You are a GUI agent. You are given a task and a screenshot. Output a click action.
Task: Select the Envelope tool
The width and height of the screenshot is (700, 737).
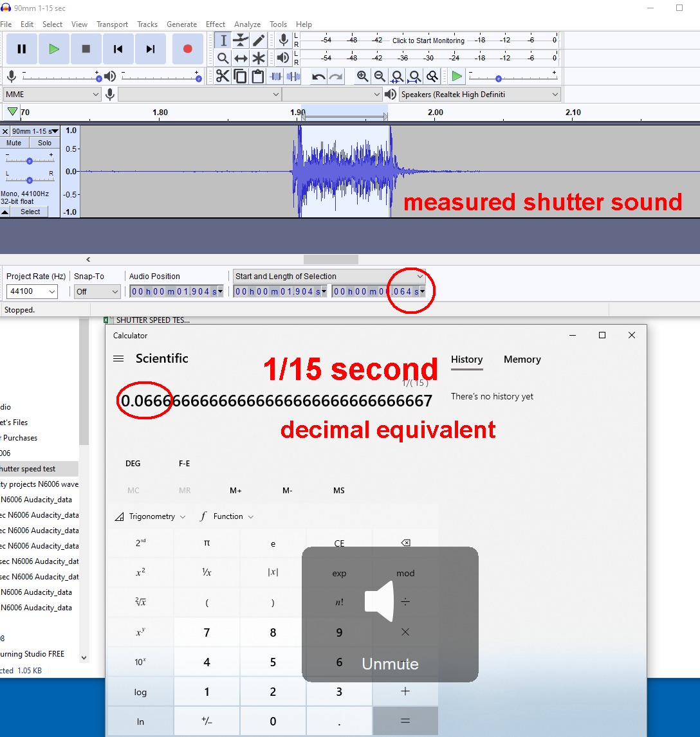[241, 41]
